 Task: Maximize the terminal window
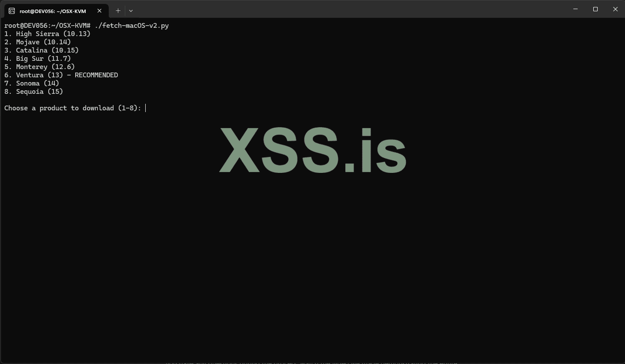pyautogui.click(x=595, y=9)
